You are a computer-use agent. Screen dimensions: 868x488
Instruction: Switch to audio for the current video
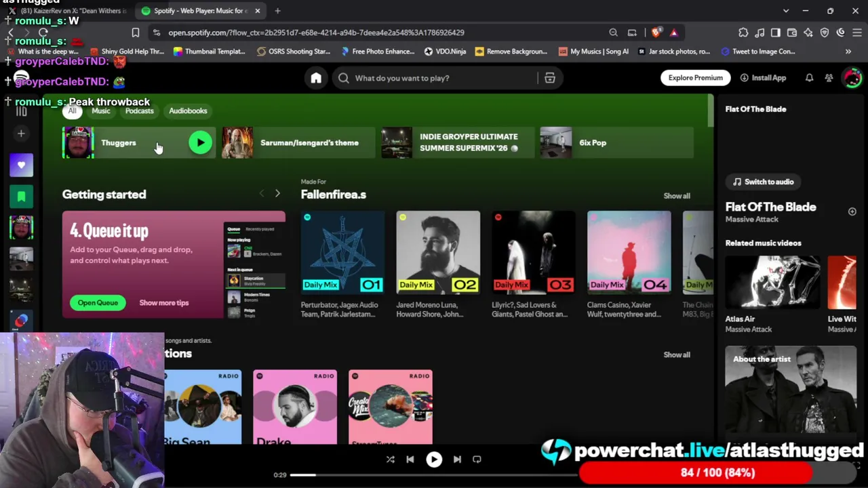coord(763,182)
